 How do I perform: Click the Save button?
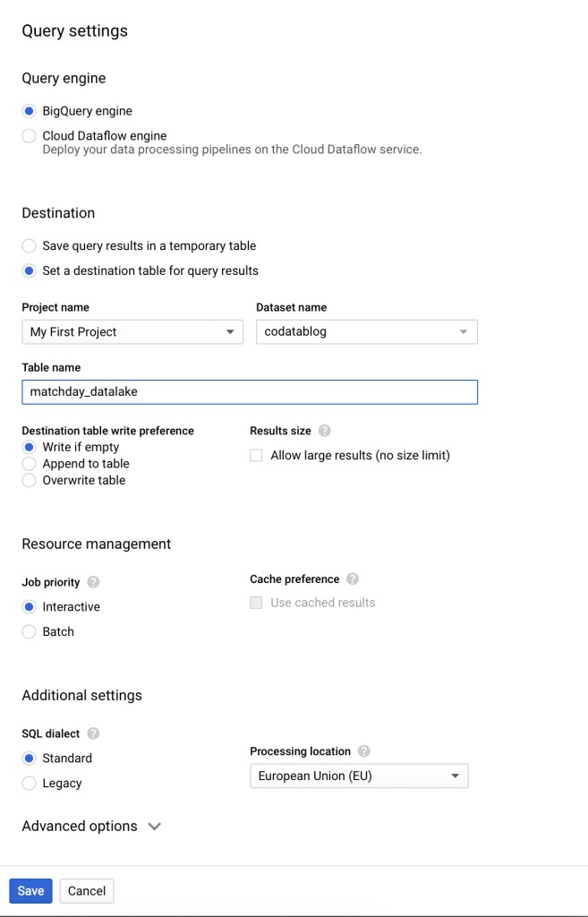(30, 891)
